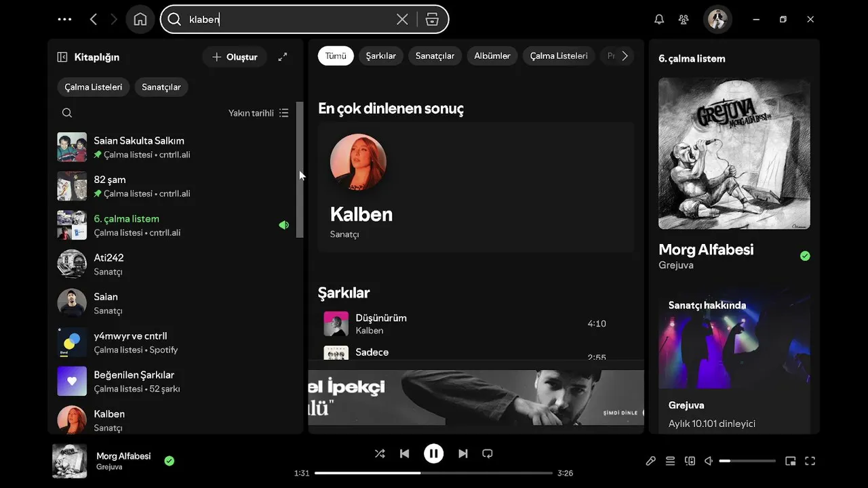Click green checkmark in right panel
This screenshot has height=488, width=868.
(x=805, y=256)
